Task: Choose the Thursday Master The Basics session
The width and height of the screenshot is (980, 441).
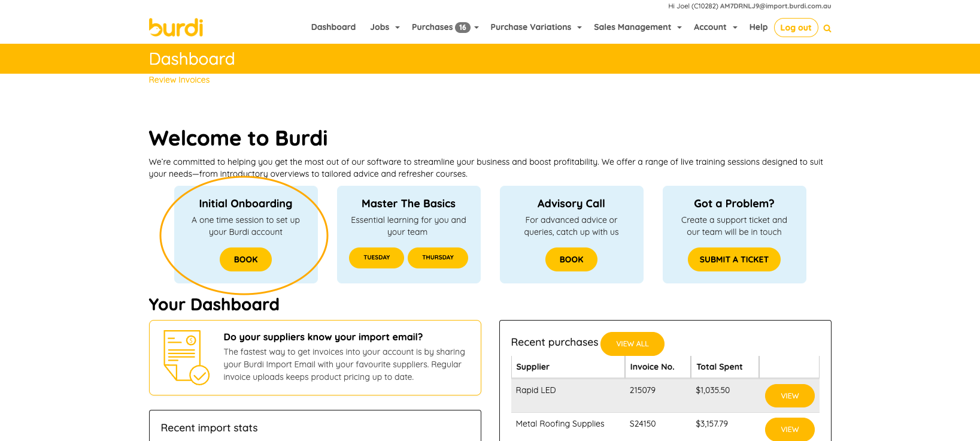Action: coord(438,258)
